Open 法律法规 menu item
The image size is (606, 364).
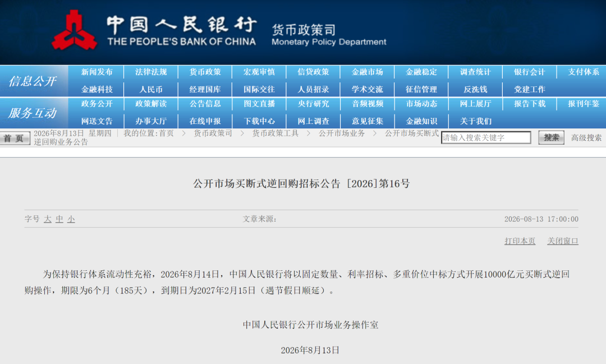coord(151,72)
